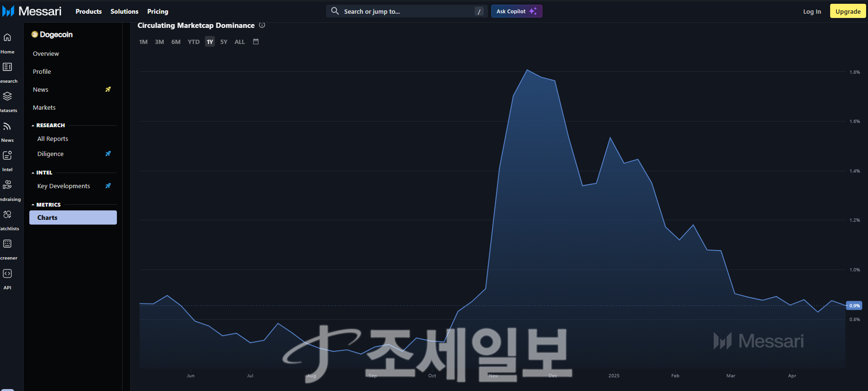Click the Dogecoin coin icon
Image resolution: width=868 pixels, height=391 pixels.
pos(35,34)
